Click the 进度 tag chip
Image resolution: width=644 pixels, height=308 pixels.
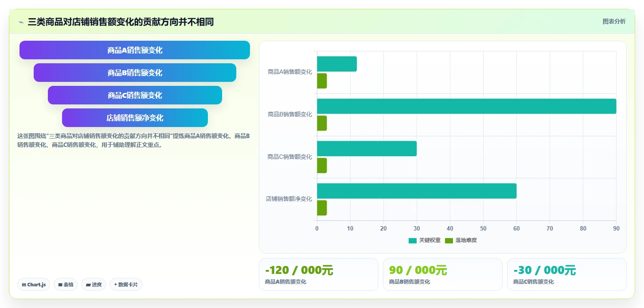click(94, 285)
